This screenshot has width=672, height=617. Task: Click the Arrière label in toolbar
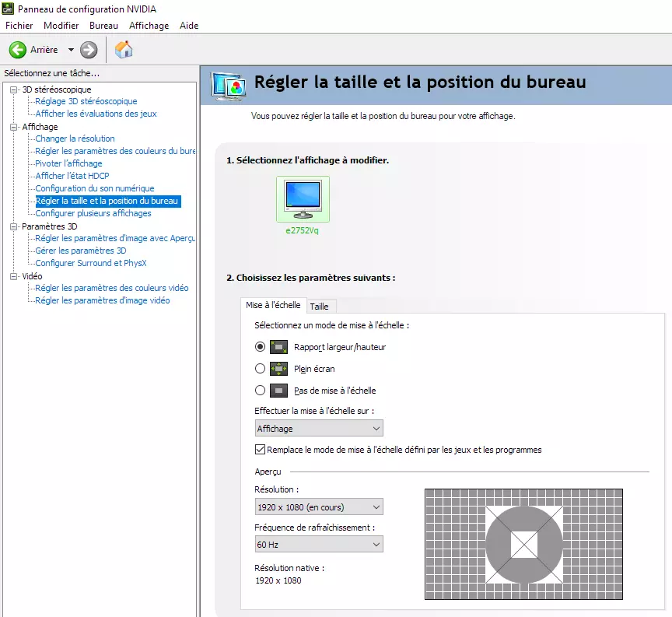pyautogui.click(x=44, y=50)
